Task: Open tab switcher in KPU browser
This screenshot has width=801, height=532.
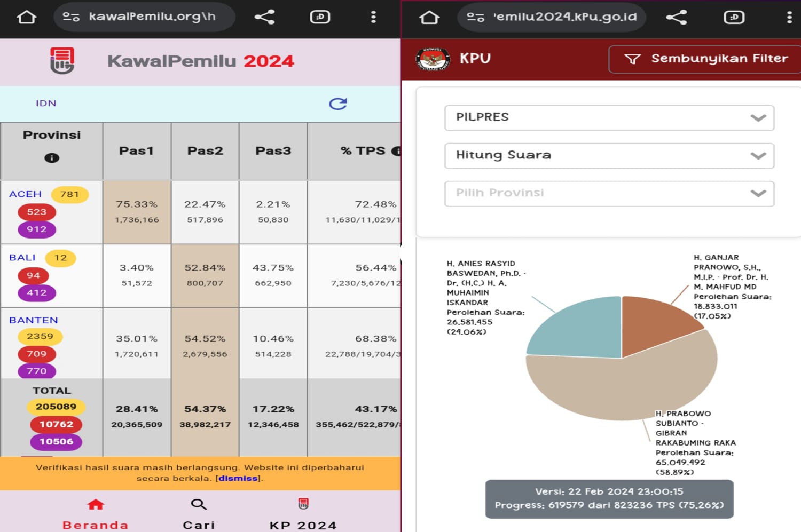Action: tap(734, 17)
